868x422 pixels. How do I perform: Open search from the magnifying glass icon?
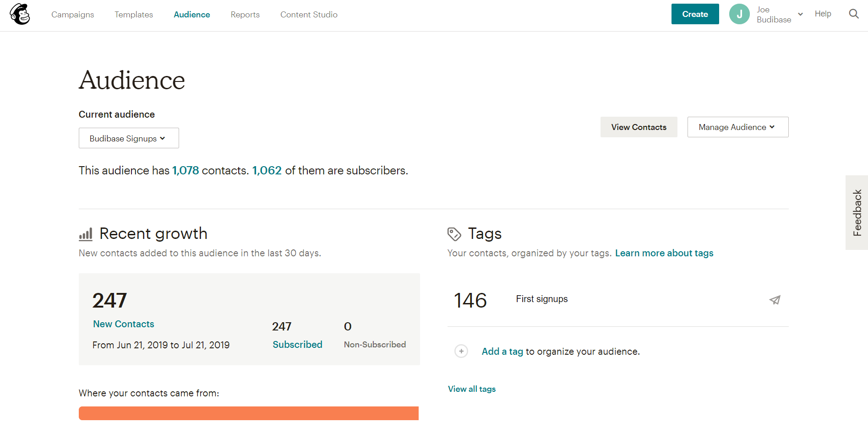854,14
